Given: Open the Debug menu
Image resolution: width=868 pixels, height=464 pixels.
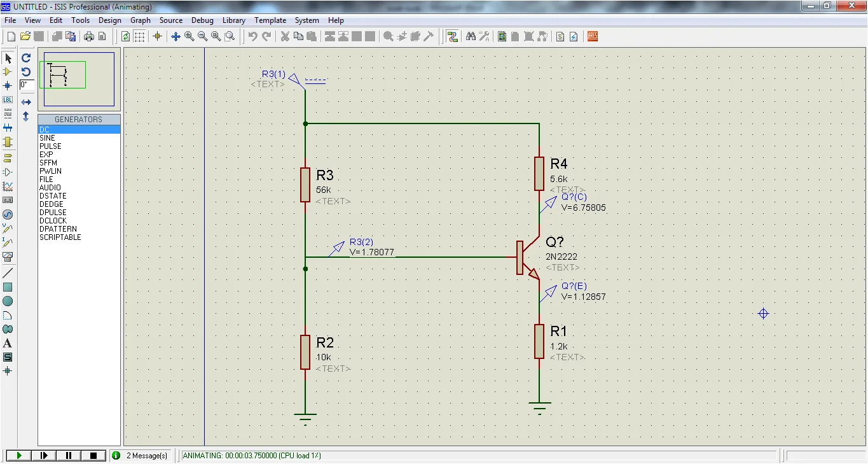Looking at the screenshot, I should pos(203,20).
